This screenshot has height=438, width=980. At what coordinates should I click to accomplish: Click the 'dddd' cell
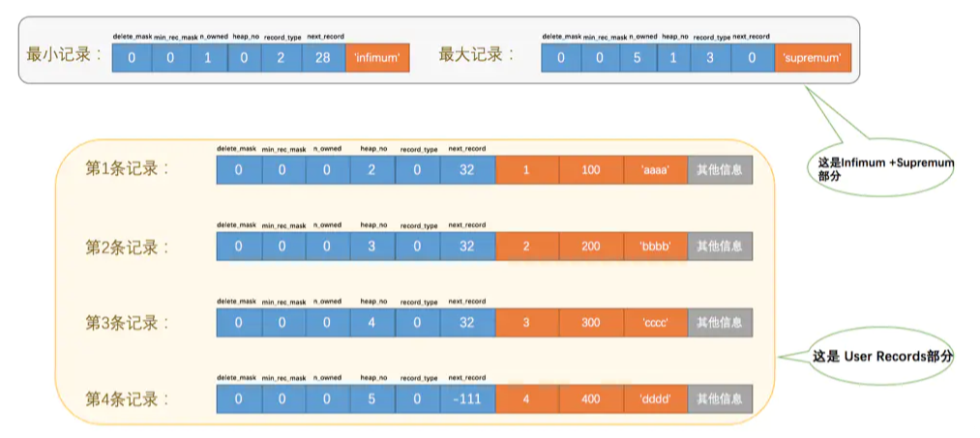coord(656,398)
